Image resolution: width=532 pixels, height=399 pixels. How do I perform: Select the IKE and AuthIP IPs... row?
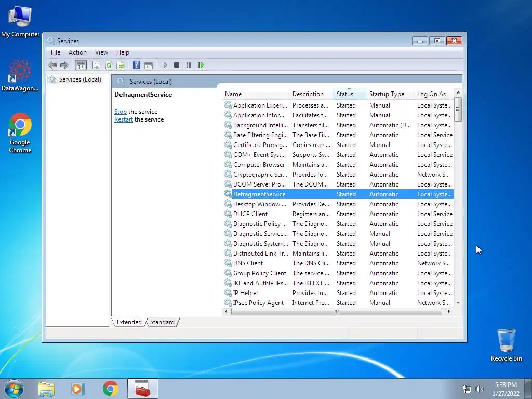click(x=338, y=283)
